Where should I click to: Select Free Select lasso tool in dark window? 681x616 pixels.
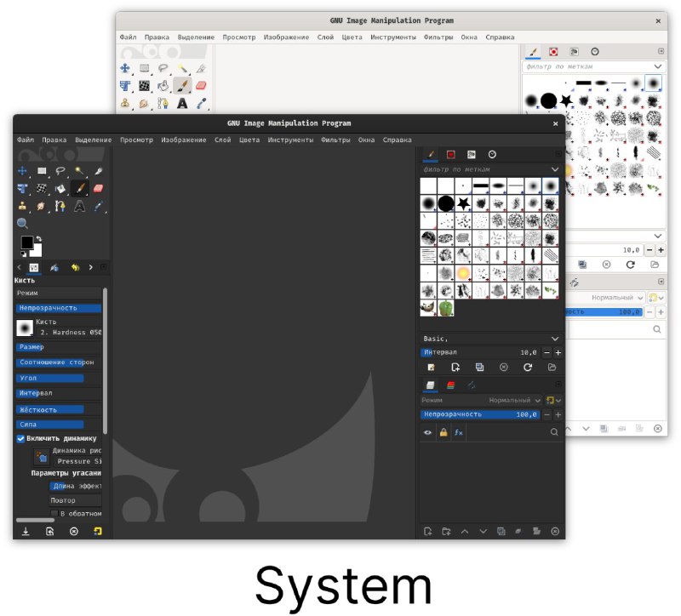pyautogui.click(x=60, y=171)
